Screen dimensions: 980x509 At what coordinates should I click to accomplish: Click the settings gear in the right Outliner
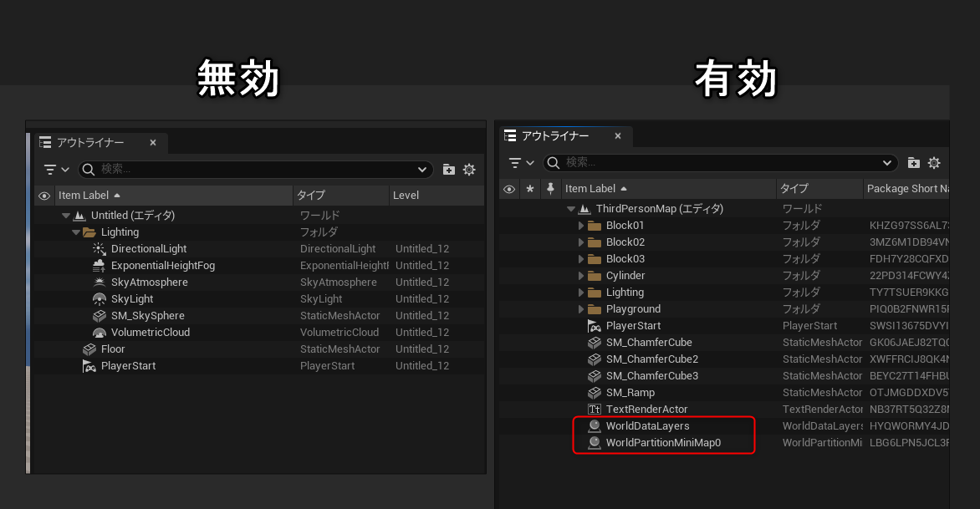click(934, 163)
